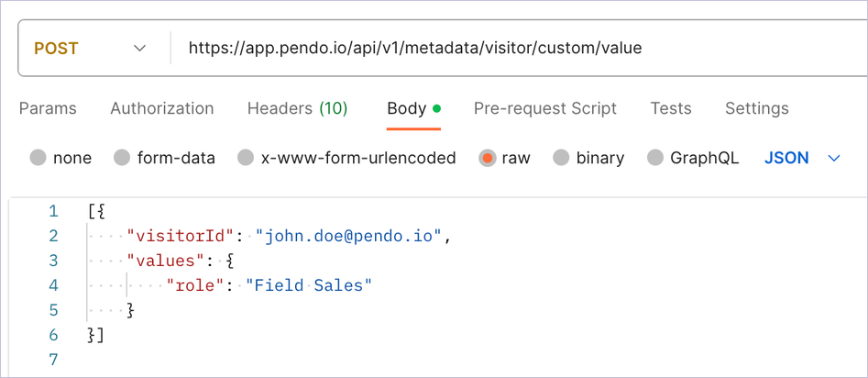Click the opening [{ on line 1
Viewport: 868px width, 378px height.
coord(96,211)
